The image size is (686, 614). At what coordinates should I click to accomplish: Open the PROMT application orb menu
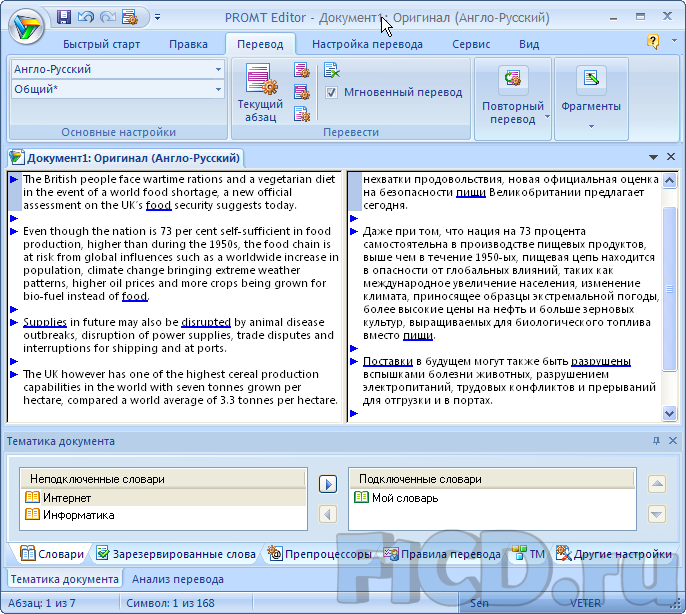26,26
